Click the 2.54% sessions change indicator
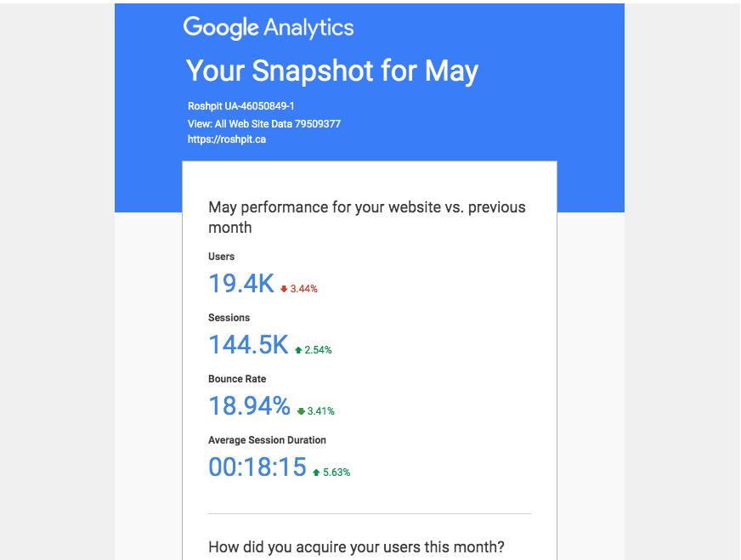This screenshot has width=741, height=560. point(318,350)
